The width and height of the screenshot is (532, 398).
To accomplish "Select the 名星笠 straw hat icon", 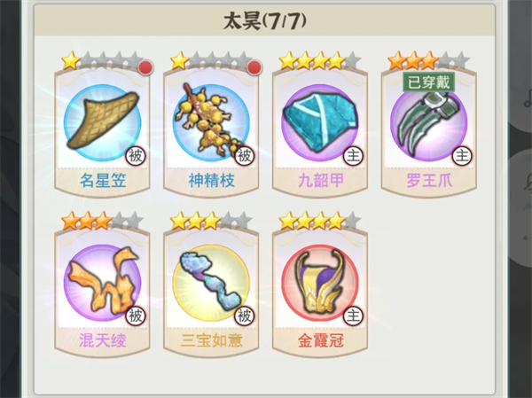I will (x=103, y=122).
